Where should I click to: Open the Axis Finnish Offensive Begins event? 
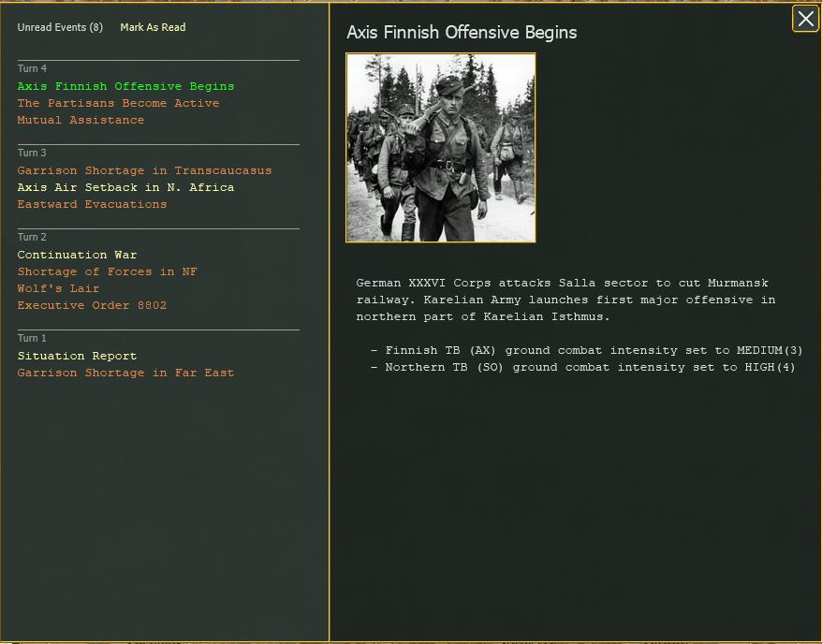tap(125, 86)
